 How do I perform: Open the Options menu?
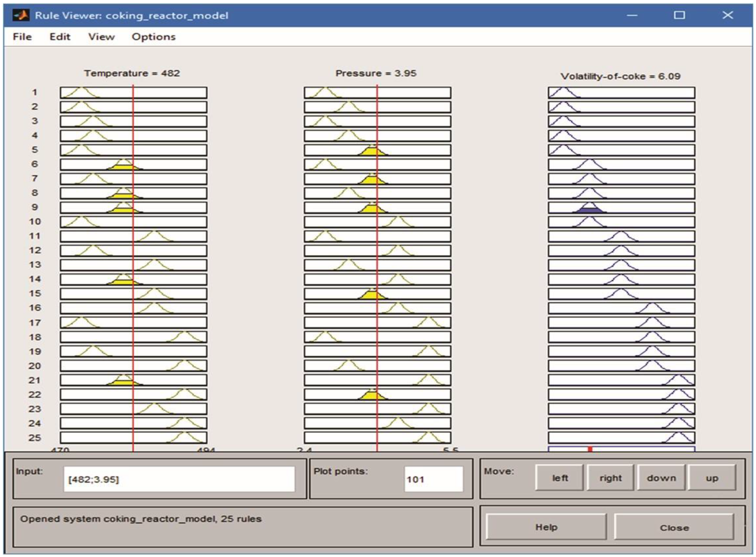click(x=154, y=37)
